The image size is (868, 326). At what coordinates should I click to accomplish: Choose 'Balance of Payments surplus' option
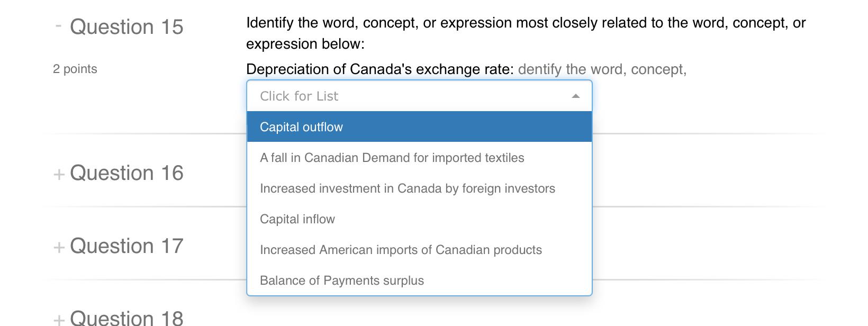pyautogui.click(x=342, y=280)
